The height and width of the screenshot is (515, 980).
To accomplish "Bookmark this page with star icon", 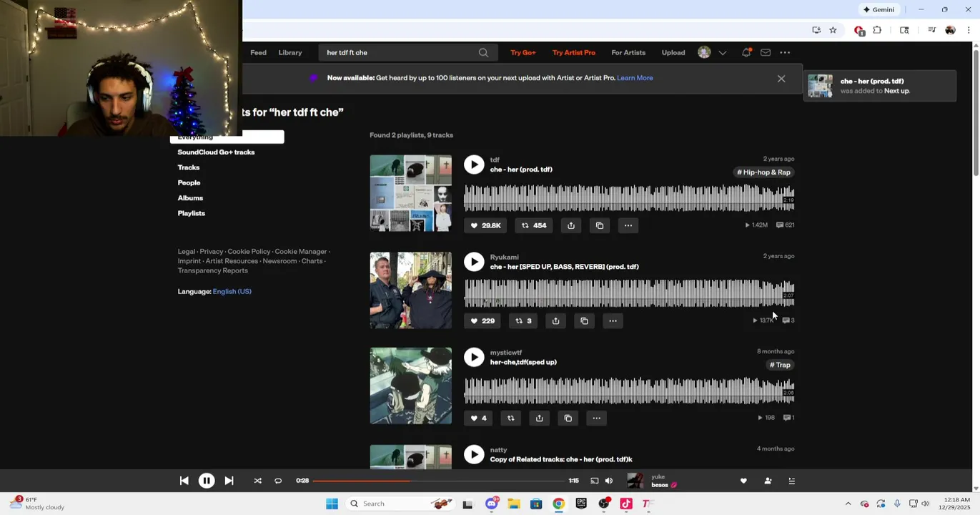I will [833, 30].
